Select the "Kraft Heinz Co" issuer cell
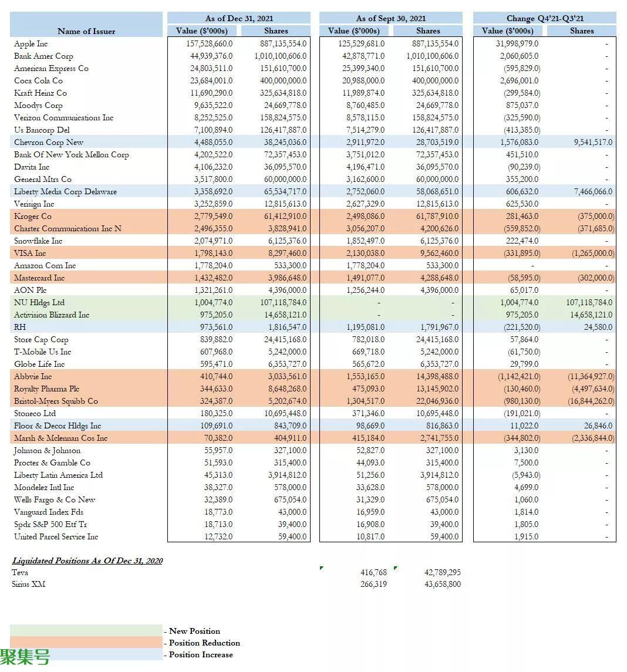The width and height of the screenshot is (627, 672). tap(41, 93)
